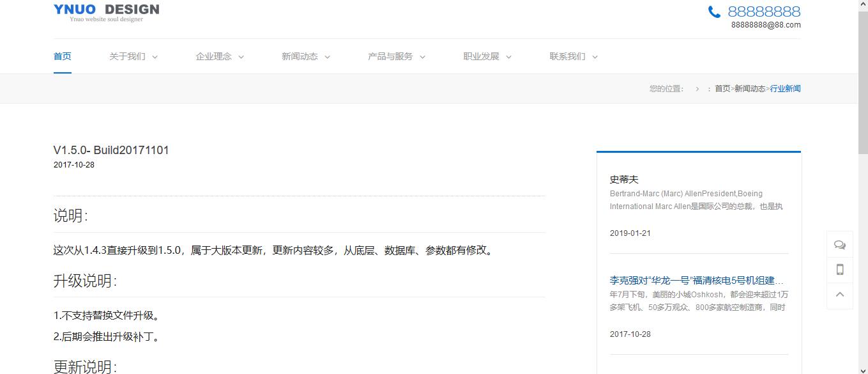Expand the chevron next to 企业理念
Image resolution: width=868 pixels, height=374 pixels.
[x=241, y=57]
